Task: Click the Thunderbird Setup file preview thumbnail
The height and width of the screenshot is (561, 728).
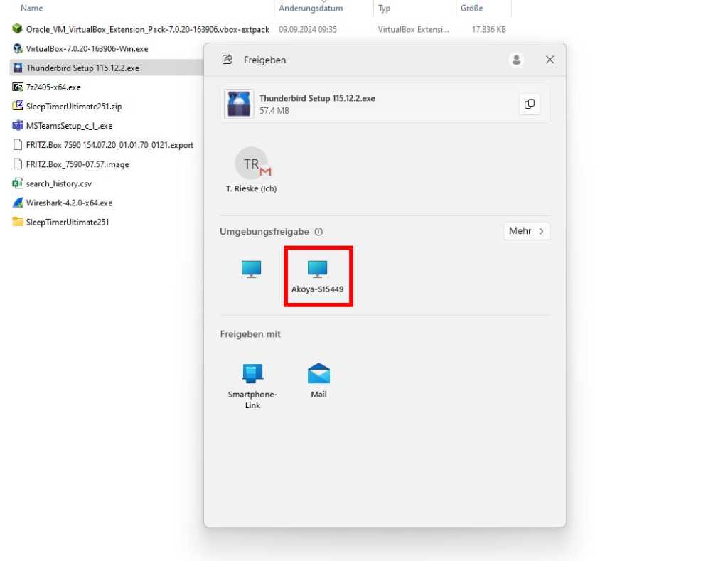Action: [238, 104]
